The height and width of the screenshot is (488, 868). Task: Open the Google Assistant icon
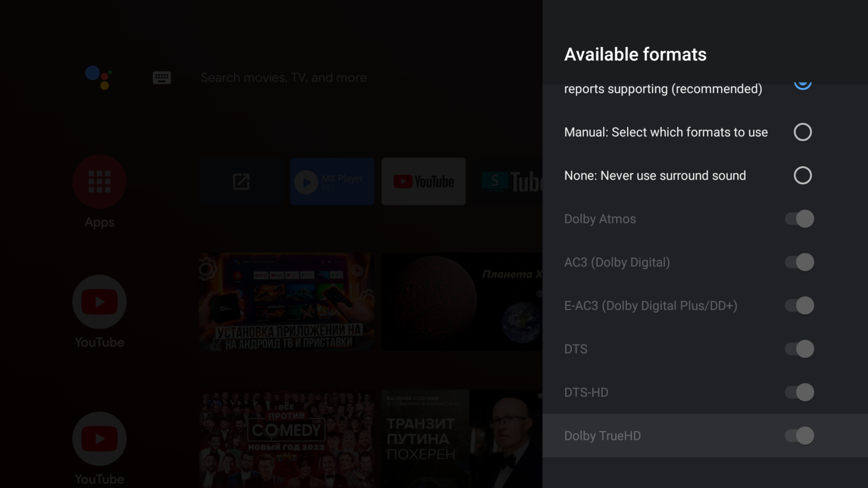[98, 77]
